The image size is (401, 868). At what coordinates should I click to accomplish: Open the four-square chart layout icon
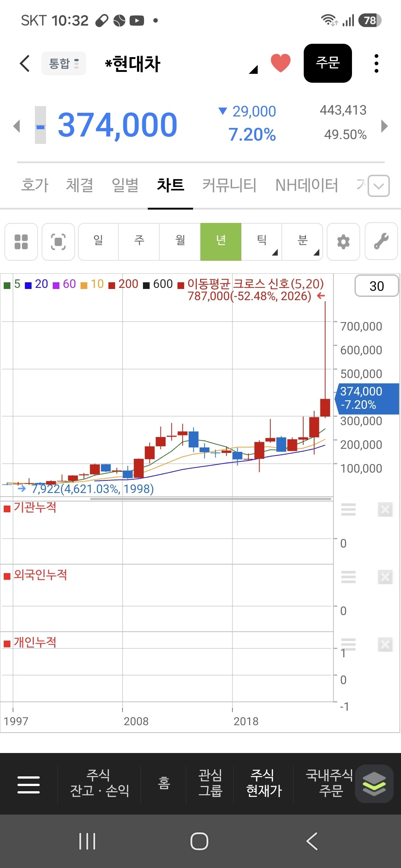[21, 242]
